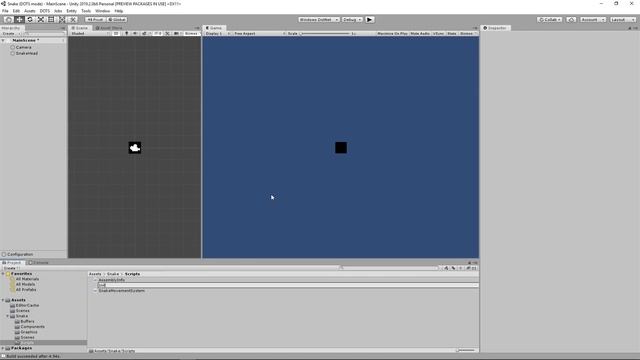Screen dimensions: 640x360
Task: Open the File menu
Action: (5, 11)
